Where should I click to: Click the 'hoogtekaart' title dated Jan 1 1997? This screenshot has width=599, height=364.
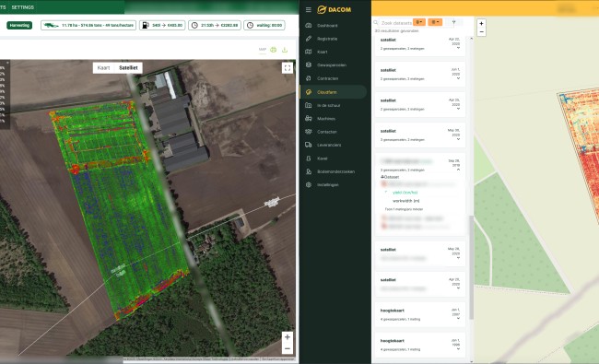click(392, 311)
